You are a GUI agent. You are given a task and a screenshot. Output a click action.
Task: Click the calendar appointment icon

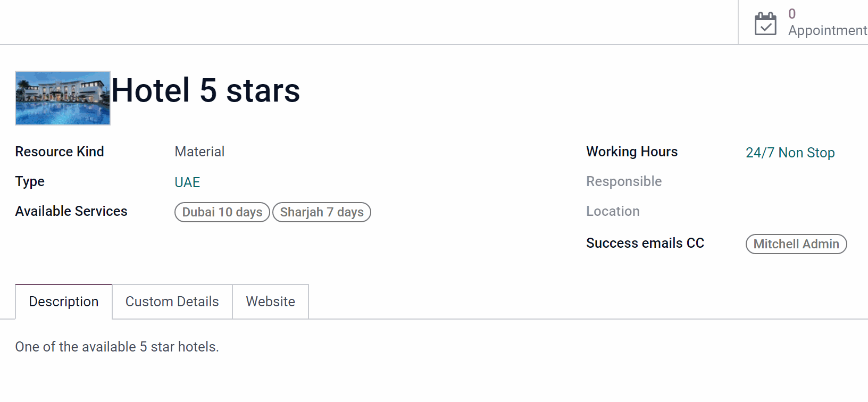(765, 23)
